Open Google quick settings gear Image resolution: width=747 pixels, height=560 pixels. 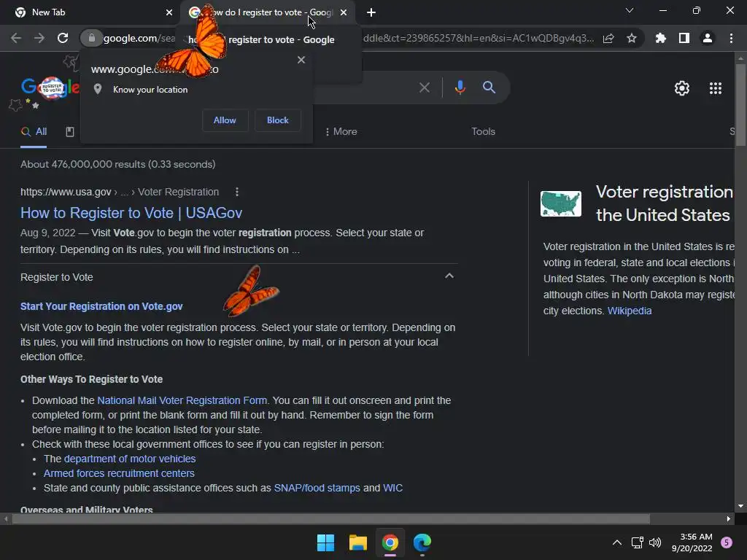coord(682,88)
